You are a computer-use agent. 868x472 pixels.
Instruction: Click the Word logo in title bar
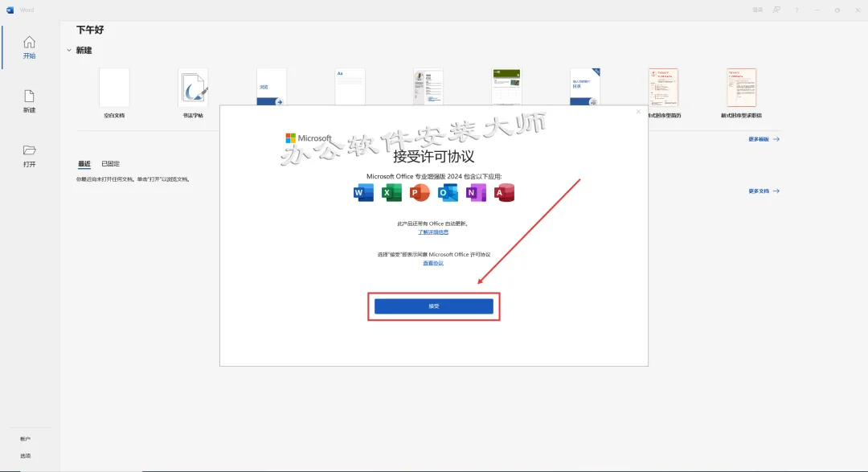point(10,10)
